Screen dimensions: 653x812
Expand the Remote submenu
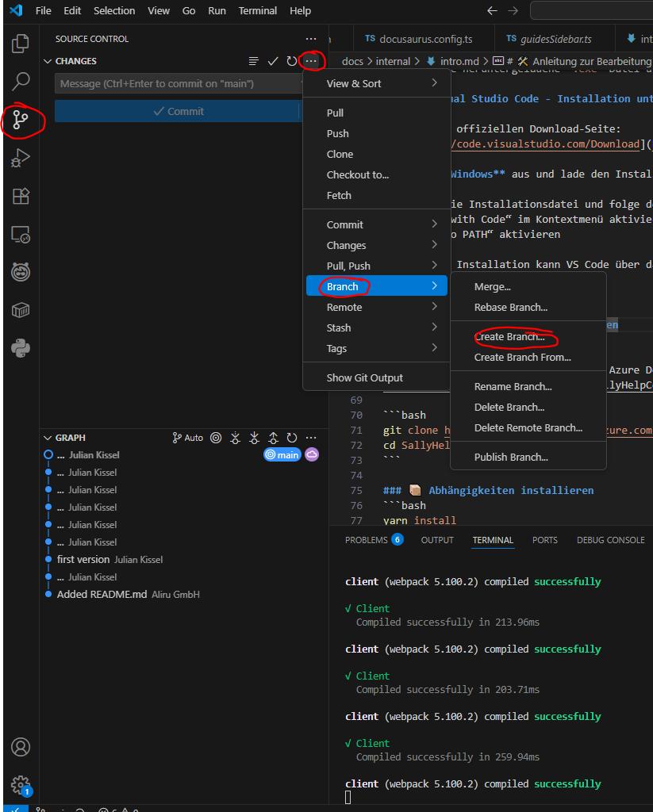coord(376,307)
